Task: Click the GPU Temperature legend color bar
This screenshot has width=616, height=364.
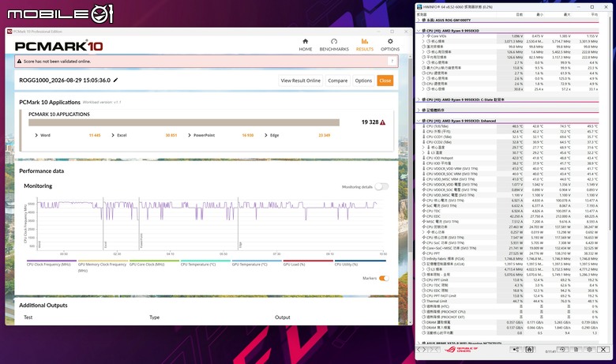Action: (257, 261)
